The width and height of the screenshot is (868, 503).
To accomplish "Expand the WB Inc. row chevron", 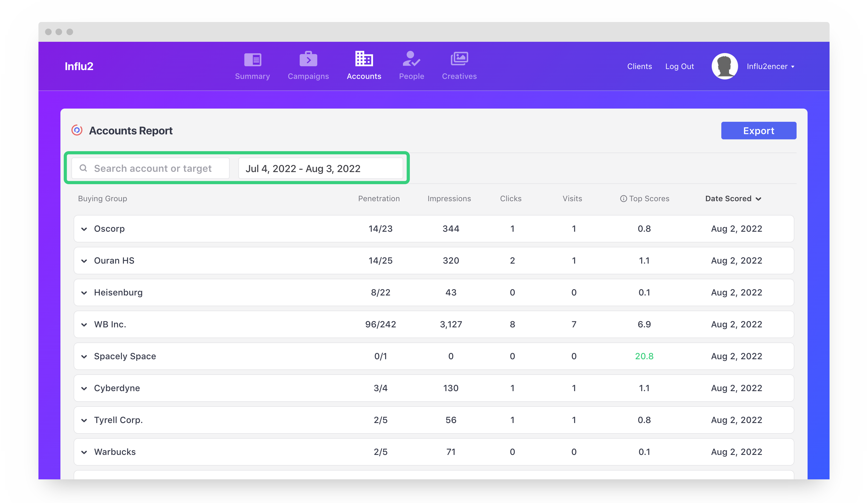I will click(x=84, y=324).
